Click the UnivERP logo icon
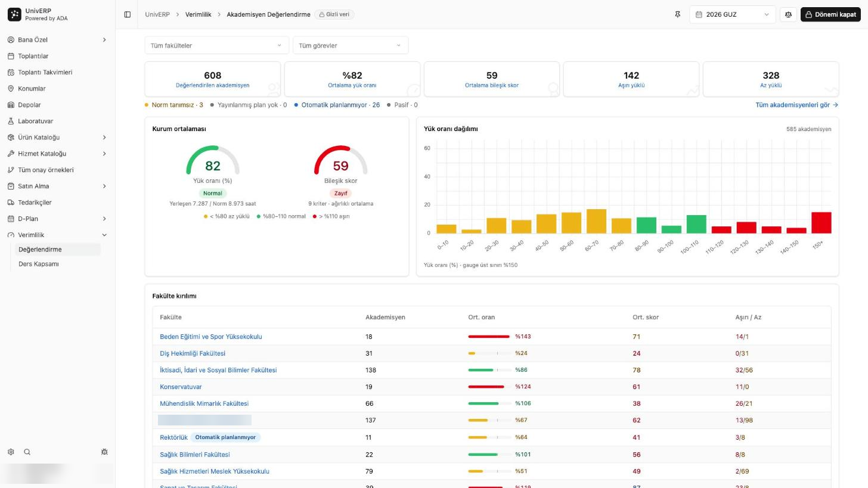 [14, 14]
